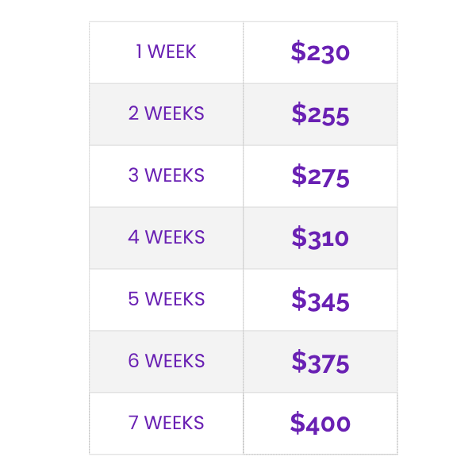Click the digit 1 in 1 WEEK
The image size is (476, 476).
click(x=140, y=52)
